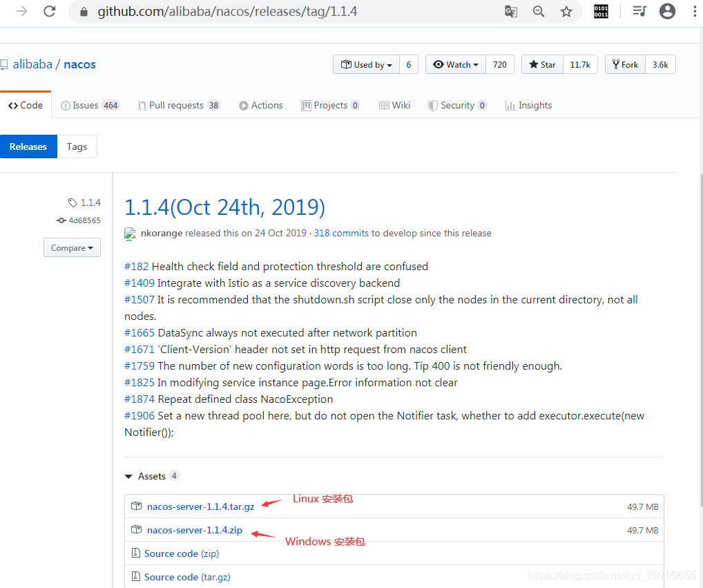703x588 pixels.
Task: Click the padlock site info icon
Action: click(84, 12)
